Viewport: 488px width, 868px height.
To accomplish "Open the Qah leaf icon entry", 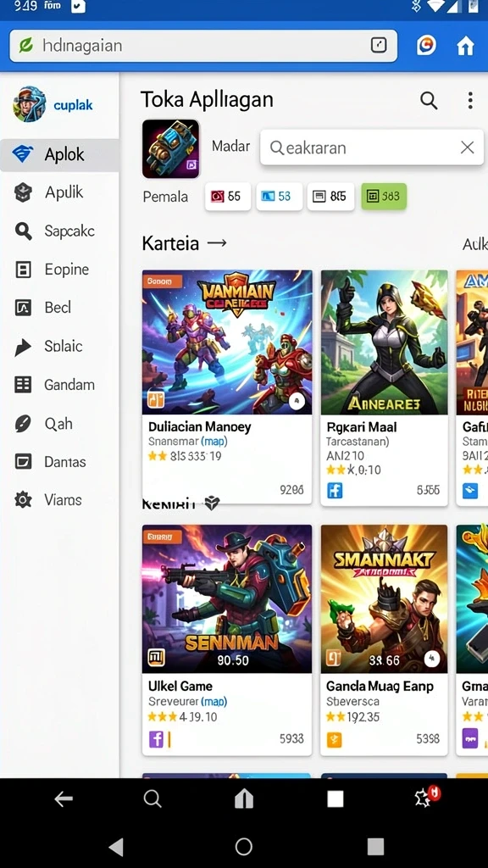I will [x=23, y=424].
